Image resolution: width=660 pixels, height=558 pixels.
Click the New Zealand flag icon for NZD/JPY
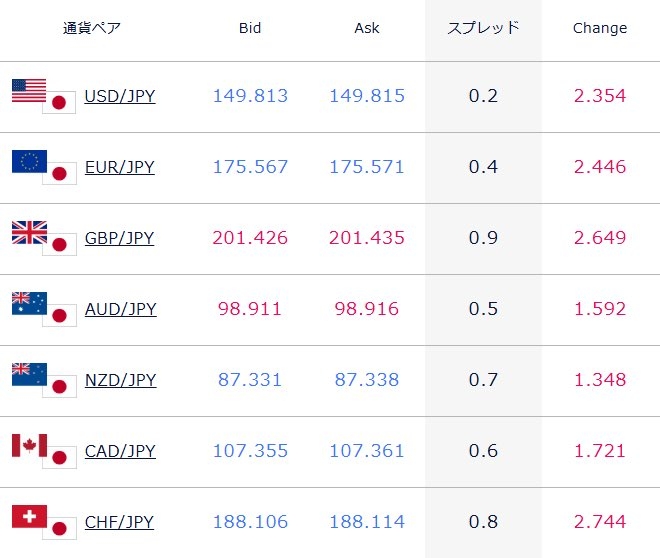(28, 374)
